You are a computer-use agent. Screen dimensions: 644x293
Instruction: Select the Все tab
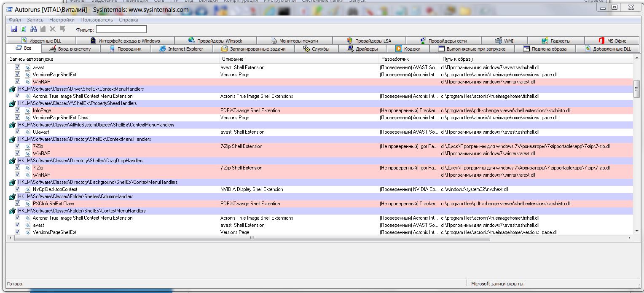tap(24, 48)
